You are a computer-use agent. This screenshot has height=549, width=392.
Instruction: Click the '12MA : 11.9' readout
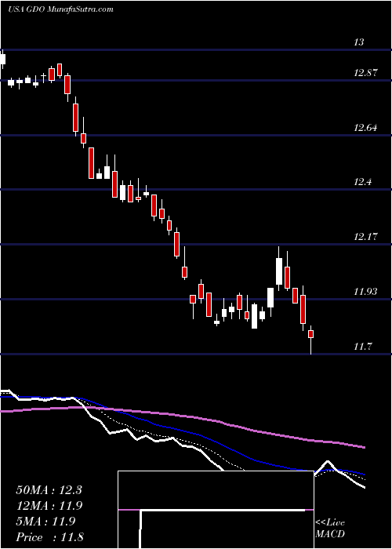point(49,506)
